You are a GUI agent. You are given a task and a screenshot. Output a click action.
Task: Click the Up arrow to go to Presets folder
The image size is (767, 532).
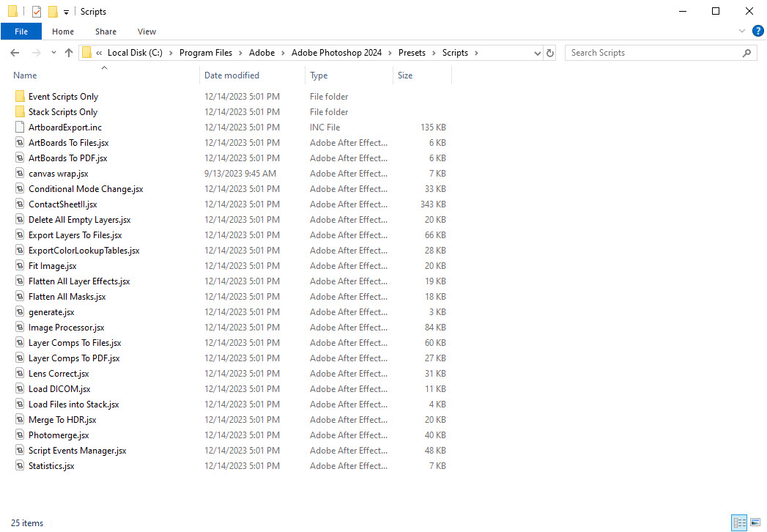pos(68,52)
